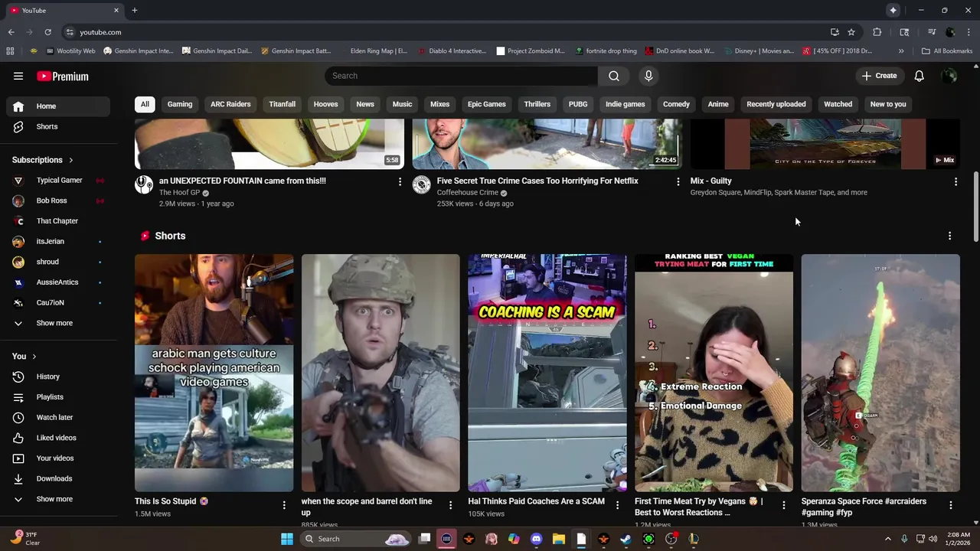Select the Recently uploaded chip
Viewport: 980px width, 551px height.
coord(776,104)
